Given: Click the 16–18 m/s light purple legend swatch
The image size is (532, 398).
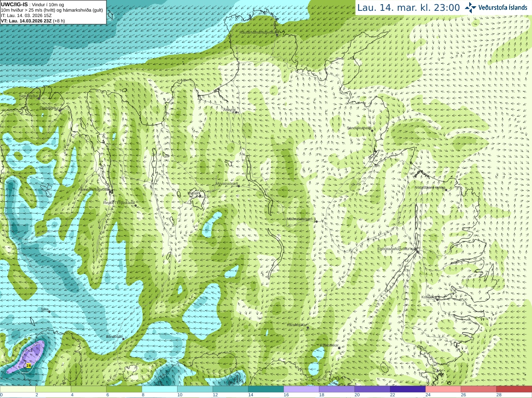Looking at the screenshot, I should [301, 389].
